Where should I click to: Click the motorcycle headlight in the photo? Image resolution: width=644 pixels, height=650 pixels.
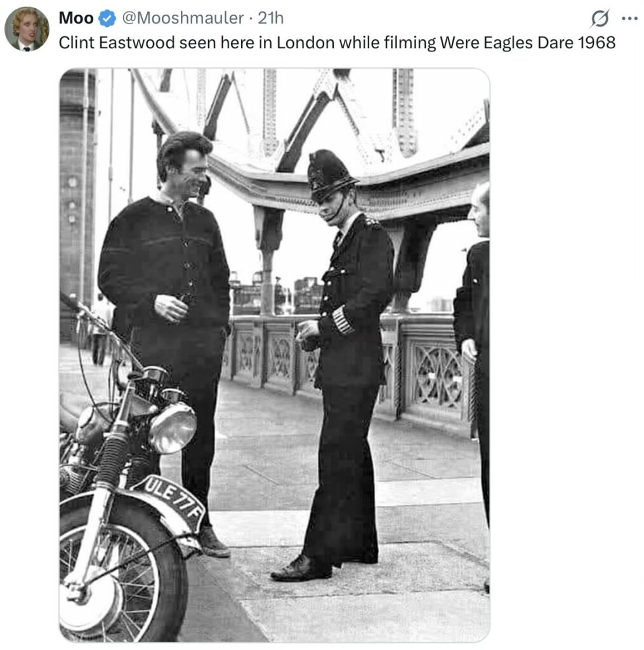[x=172, y=427]
